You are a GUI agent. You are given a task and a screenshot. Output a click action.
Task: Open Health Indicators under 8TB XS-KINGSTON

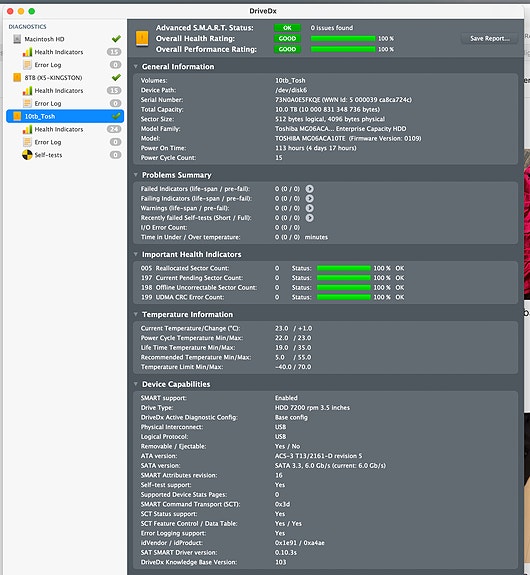(59, 91)
